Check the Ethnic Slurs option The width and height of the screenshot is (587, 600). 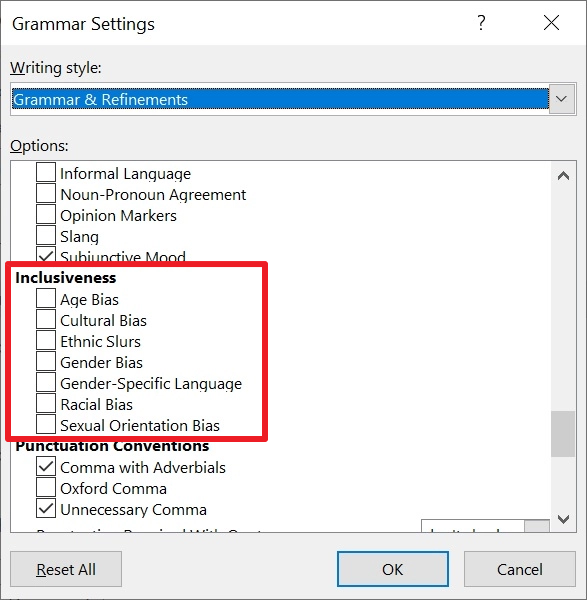tap(46, 341)
